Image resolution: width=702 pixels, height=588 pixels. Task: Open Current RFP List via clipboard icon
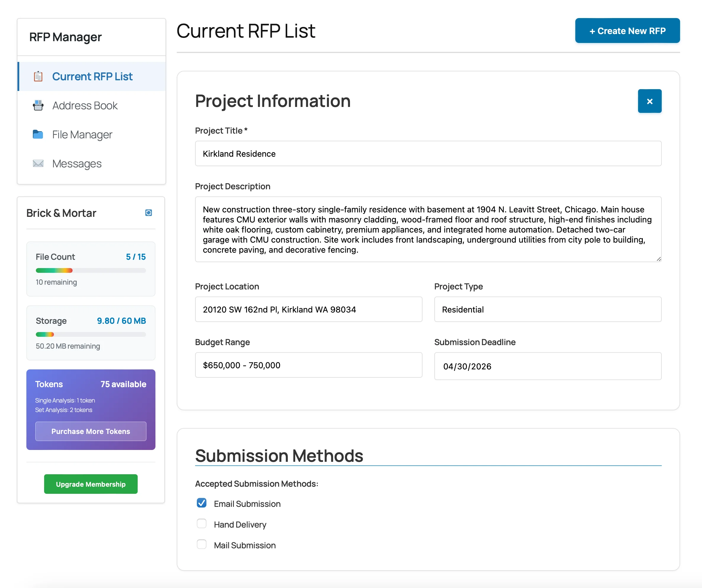pyautogui.click(x=38, y=76)
